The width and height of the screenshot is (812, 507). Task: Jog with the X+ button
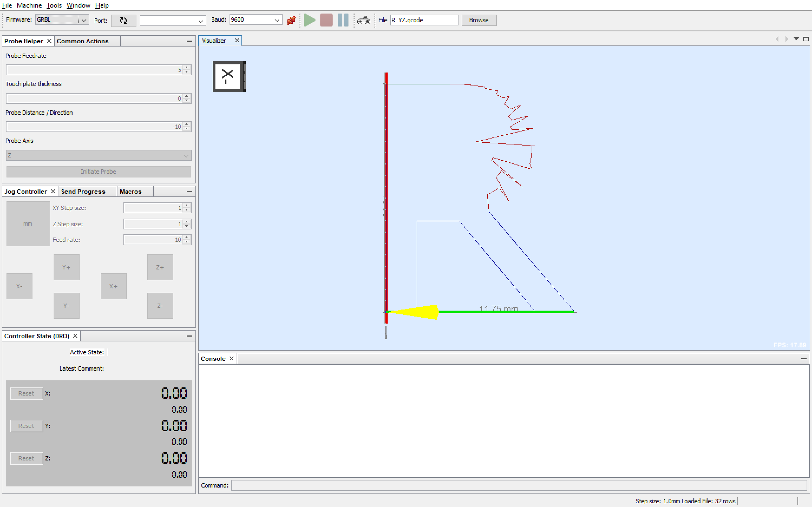click(113, 286)
